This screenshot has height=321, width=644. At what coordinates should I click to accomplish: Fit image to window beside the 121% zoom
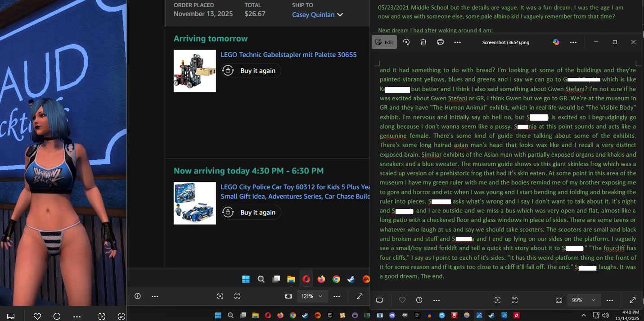coord(288,296)
